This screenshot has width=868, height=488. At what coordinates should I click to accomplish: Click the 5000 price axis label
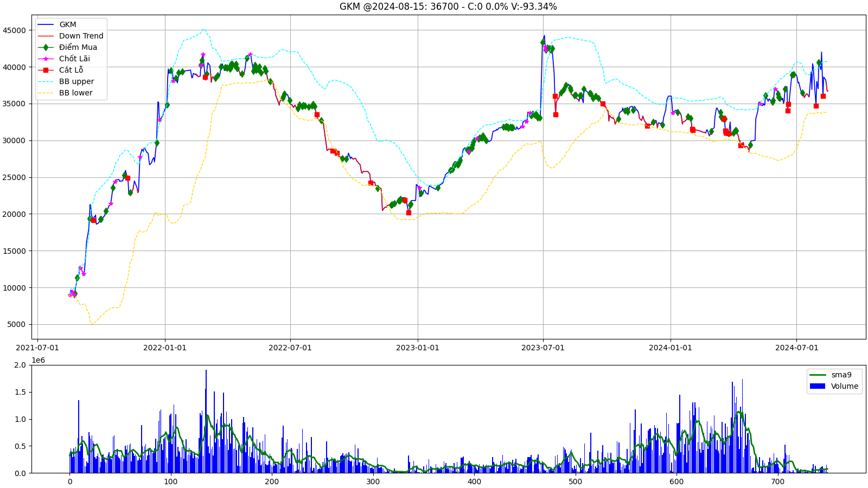pyautogui.click(x=16, y=325)
